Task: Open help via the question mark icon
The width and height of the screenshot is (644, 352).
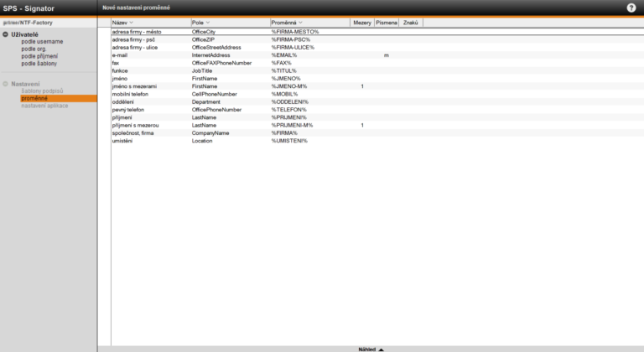Action: (631, 8)
